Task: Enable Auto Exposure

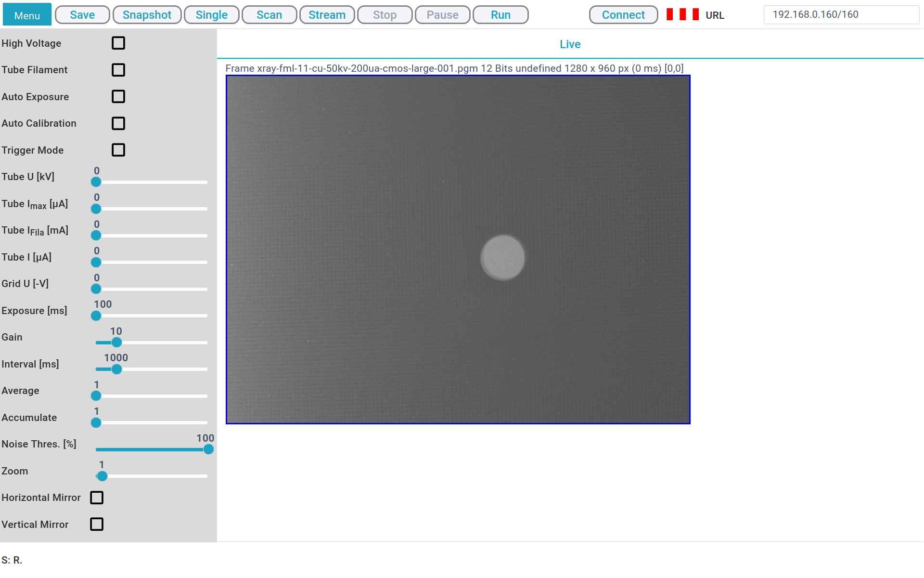Action: (x=118, y=97)
